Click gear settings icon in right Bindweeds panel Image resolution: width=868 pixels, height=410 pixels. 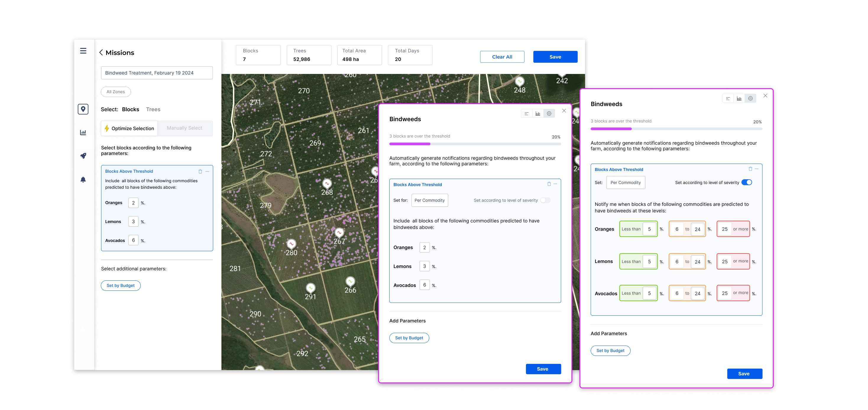click(x=750, y=99)
